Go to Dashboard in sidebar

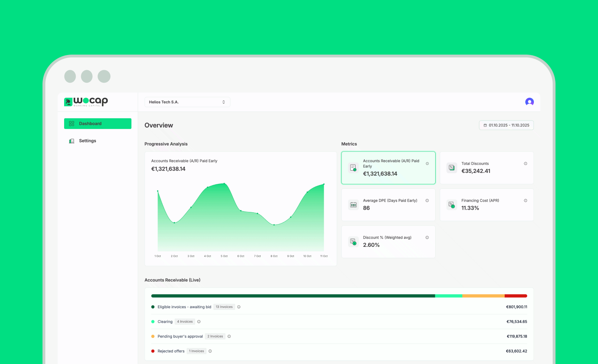[98, 124]
